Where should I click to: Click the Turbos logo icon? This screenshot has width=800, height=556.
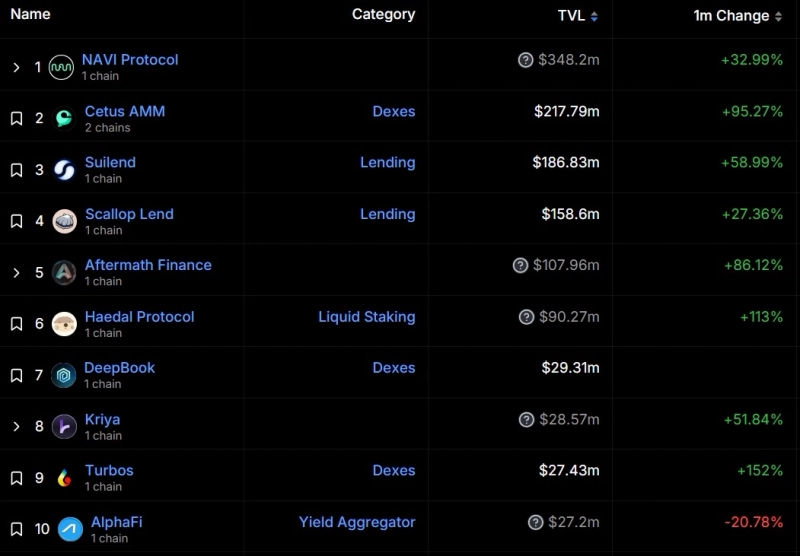(64, 478)
